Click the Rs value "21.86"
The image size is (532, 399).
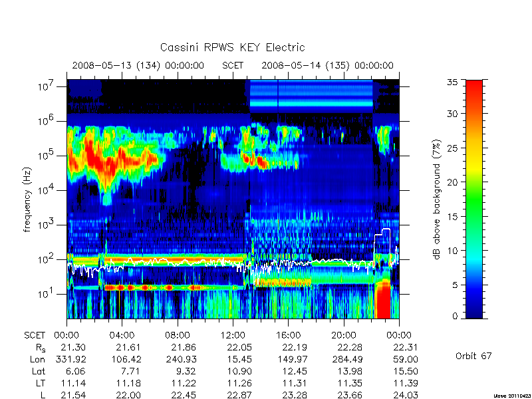pyautogui.click(x=184, y=347)
